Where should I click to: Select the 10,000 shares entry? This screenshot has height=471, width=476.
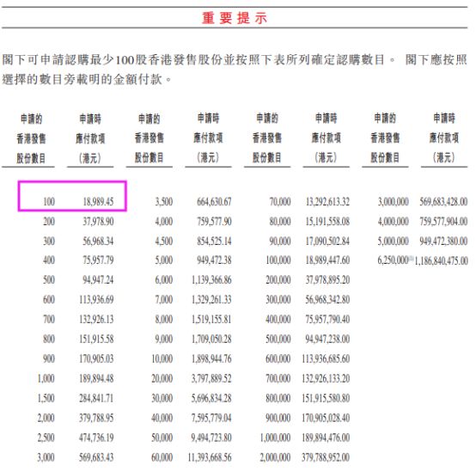[162, 358]
